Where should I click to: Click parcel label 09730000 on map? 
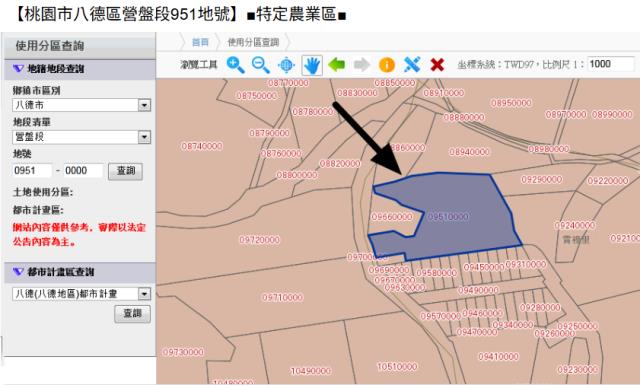[183, 352]
